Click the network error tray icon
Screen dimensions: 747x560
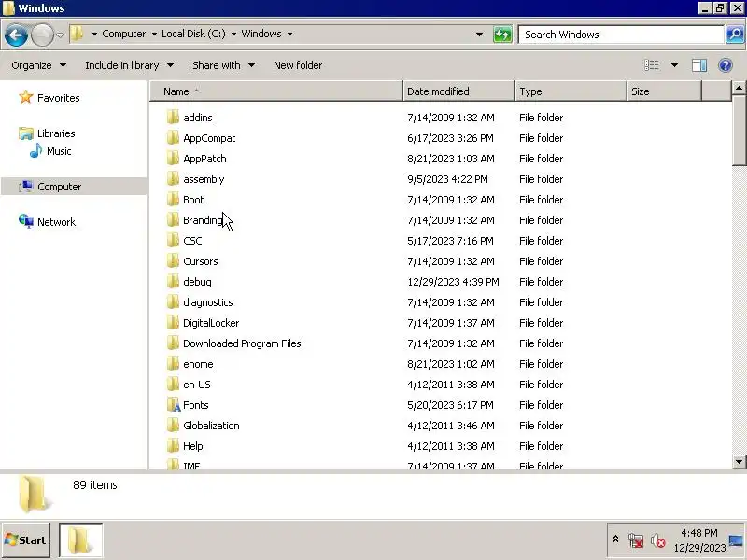tap(636, 540)
